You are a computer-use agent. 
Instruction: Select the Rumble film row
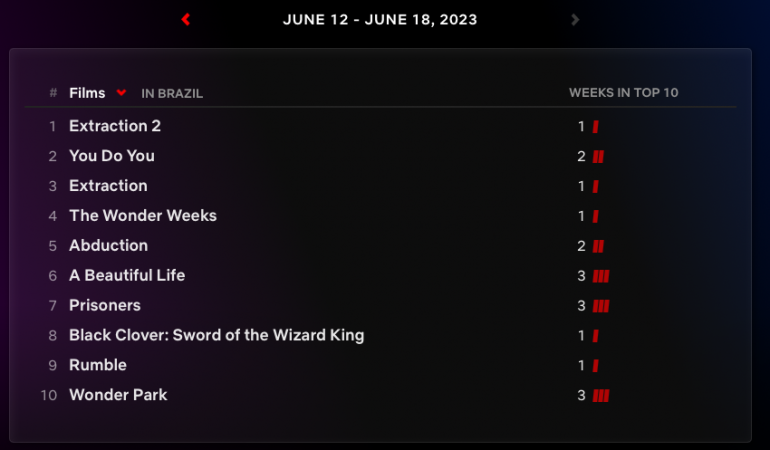pos(98,366)
